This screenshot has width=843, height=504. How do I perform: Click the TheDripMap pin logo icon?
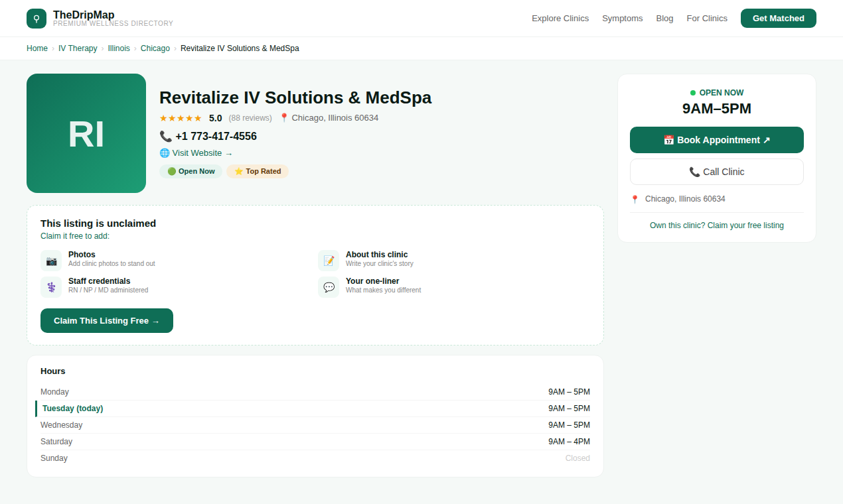point(37,19)
